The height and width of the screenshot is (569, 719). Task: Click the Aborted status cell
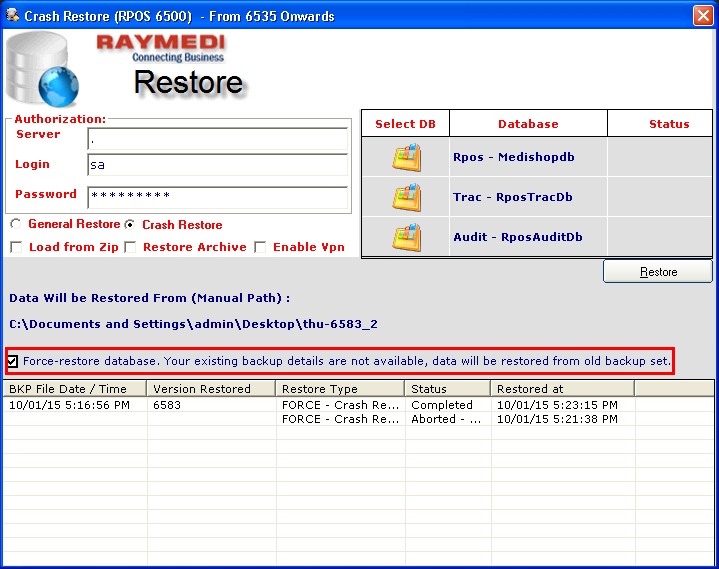click(x=446, y=419)
